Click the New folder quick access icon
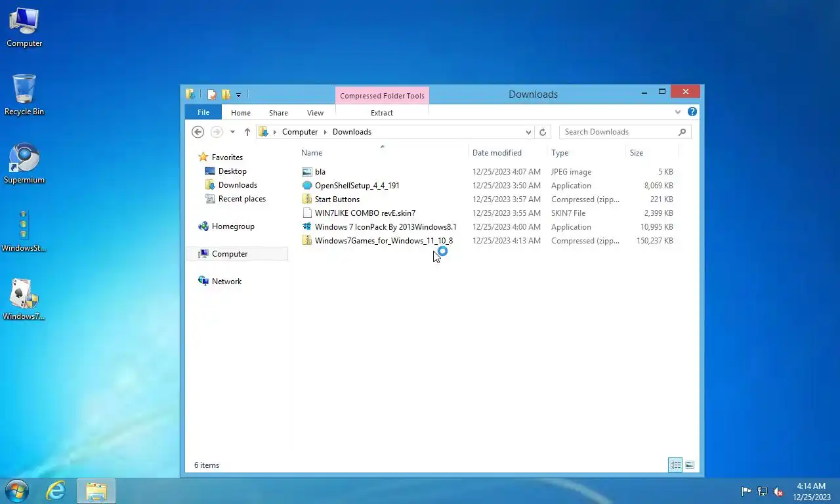The width and height of the screenshot is (840, 504). (226, 94)
